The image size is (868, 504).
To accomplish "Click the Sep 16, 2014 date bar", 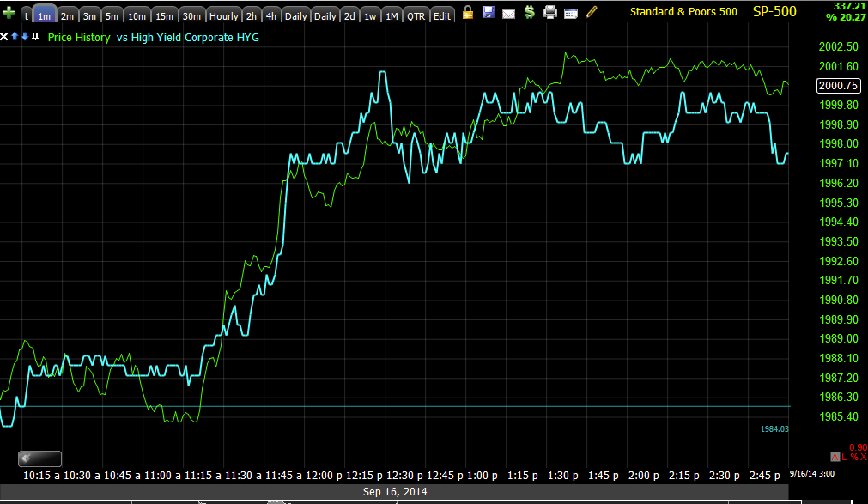I will [395, 491].
